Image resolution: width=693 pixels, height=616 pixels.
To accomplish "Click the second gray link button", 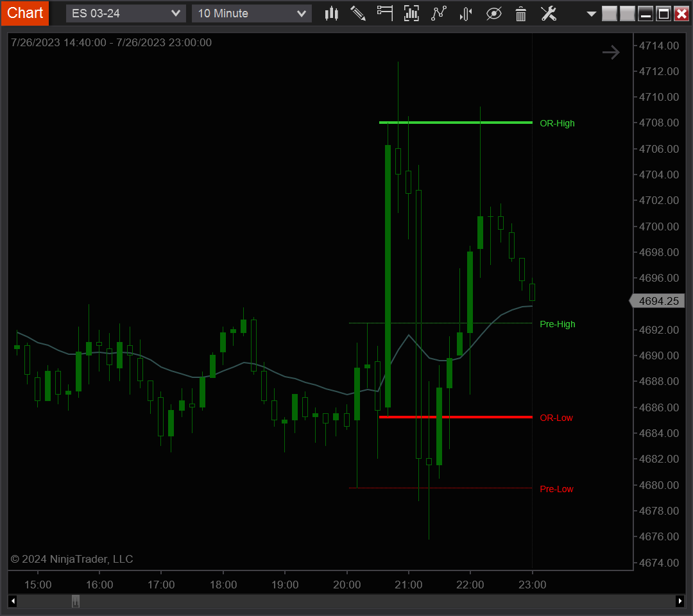I will [627, 13].
